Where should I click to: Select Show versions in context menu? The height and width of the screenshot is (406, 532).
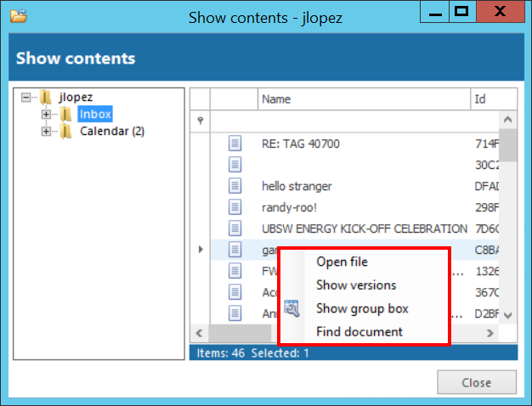tap(356, 285)
